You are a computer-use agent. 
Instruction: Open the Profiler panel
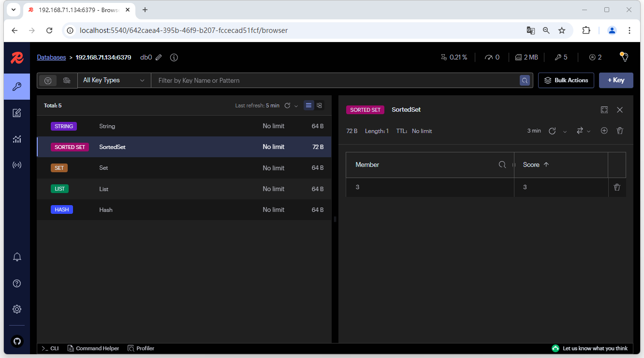click(141, 348)
